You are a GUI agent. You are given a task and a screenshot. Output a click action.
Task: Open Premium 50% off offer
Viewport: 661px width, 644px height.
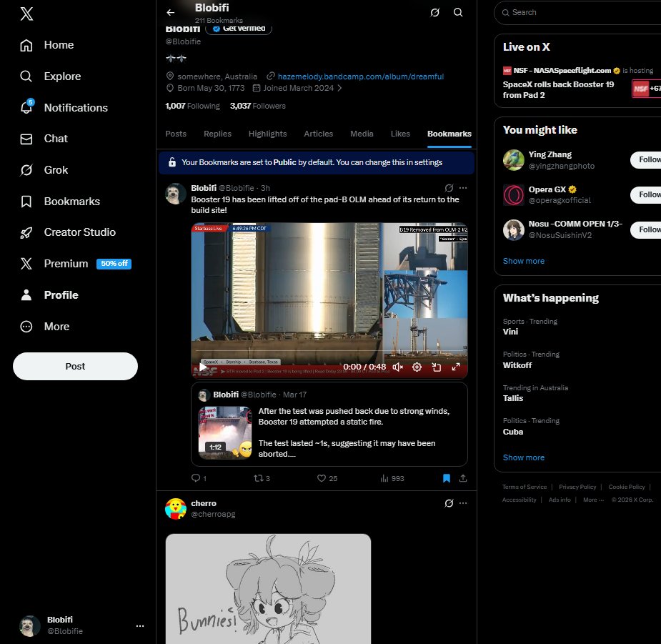[76, 264]
